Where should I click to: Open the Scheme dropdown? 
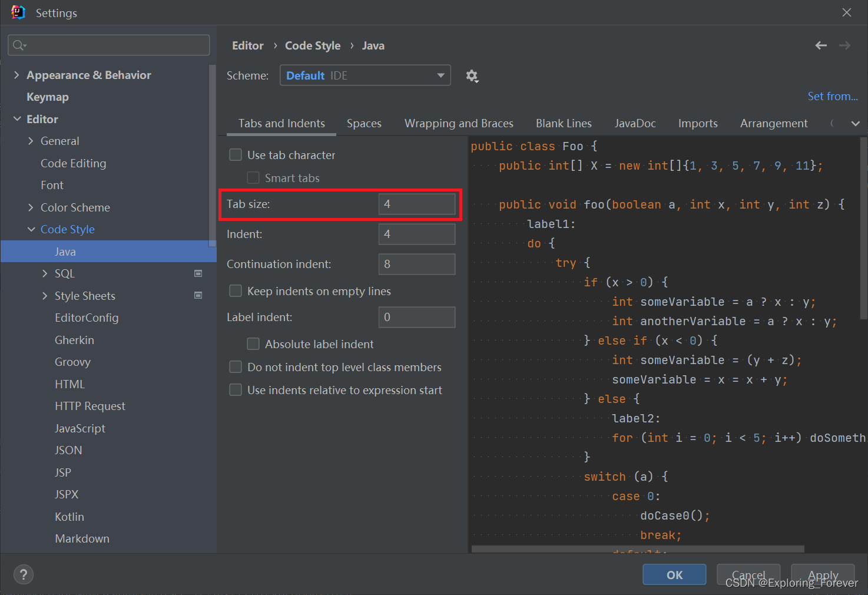365,75
